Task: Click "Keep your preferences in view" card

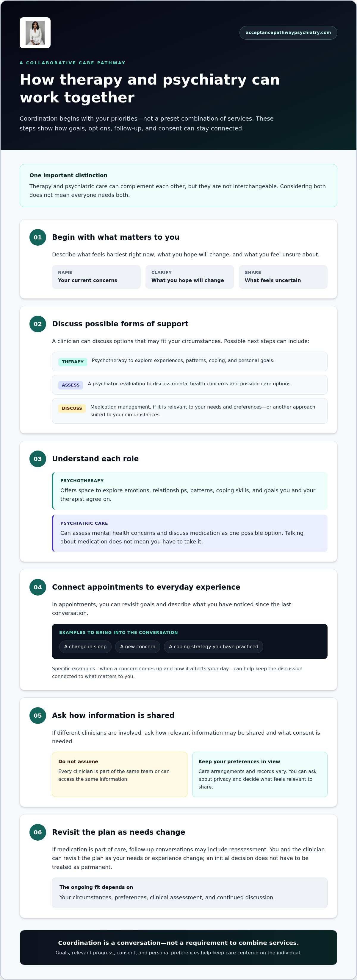Action: click(260, 774)
